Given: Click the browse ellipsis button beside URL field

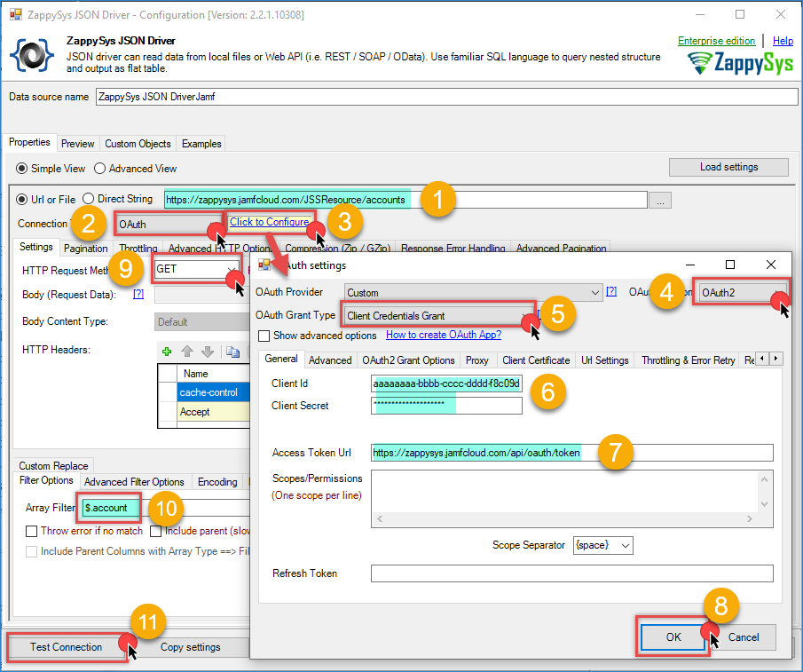Looking at the screenshot, I should [659, 201].
